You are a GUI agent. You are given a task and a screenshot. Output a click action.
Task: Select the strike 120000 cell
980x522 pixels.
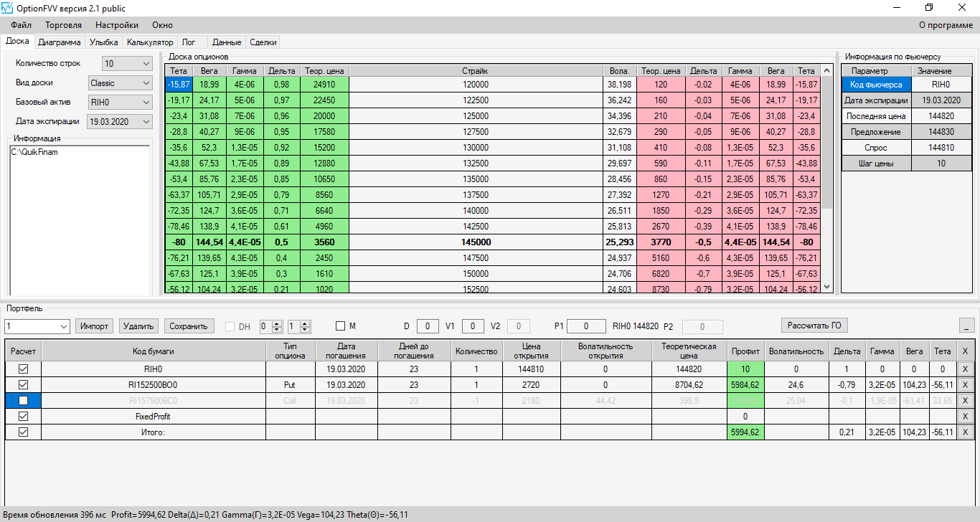(475, 85)
